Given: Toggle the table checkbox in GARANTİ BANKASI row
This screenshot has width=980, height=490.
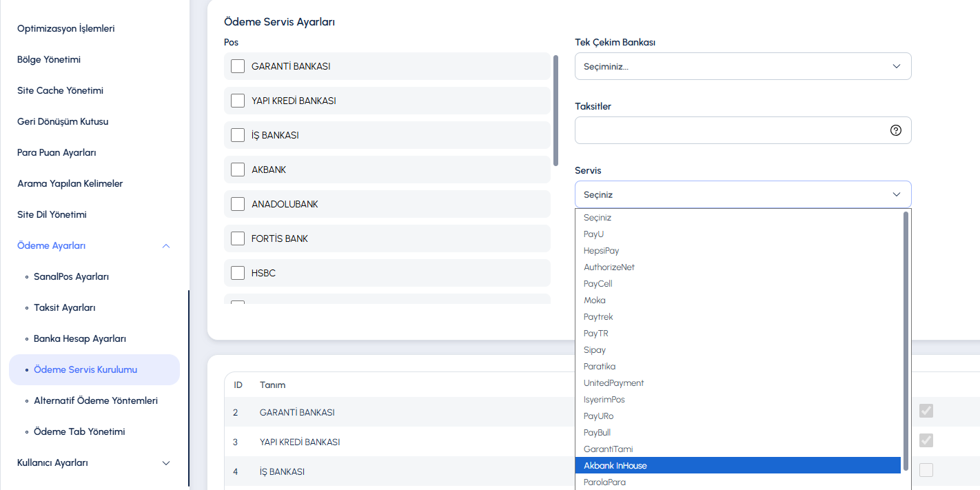Looking at the screenshot, I should click(x=926, y=411).
